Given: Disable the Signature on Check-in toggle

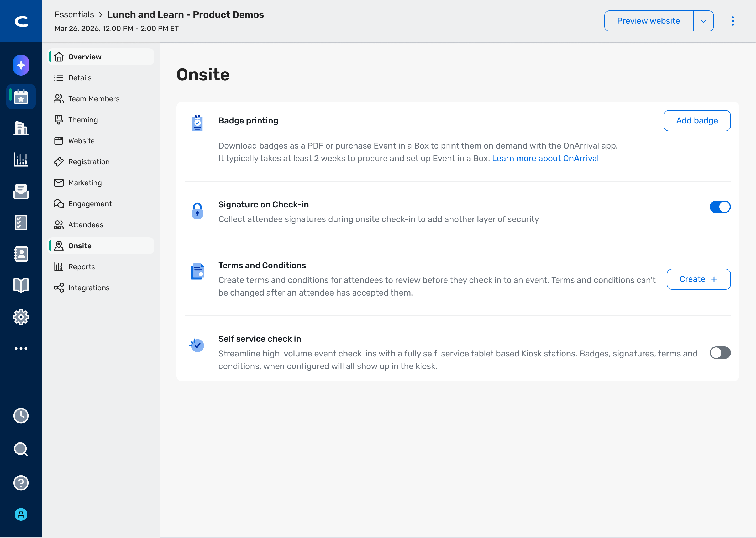Looking at the screenshot, I should 720,207.
